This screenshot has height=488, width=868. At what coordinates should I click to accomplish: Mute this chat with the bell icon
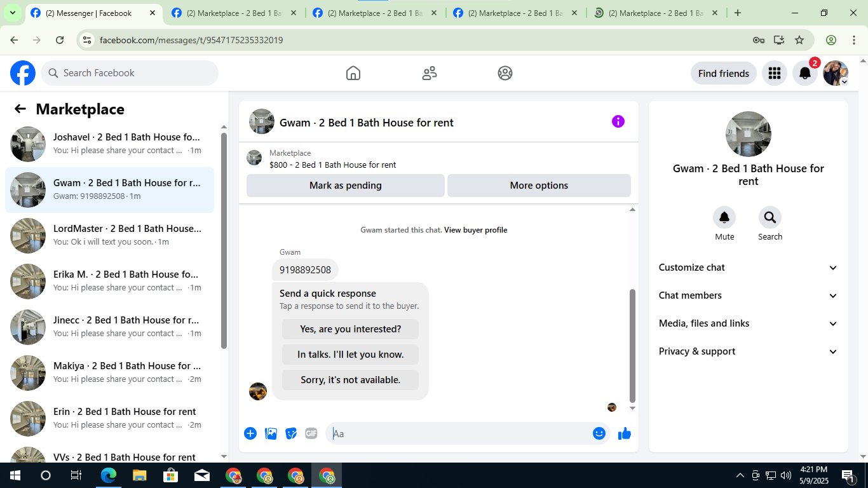[x=724, y=217]
